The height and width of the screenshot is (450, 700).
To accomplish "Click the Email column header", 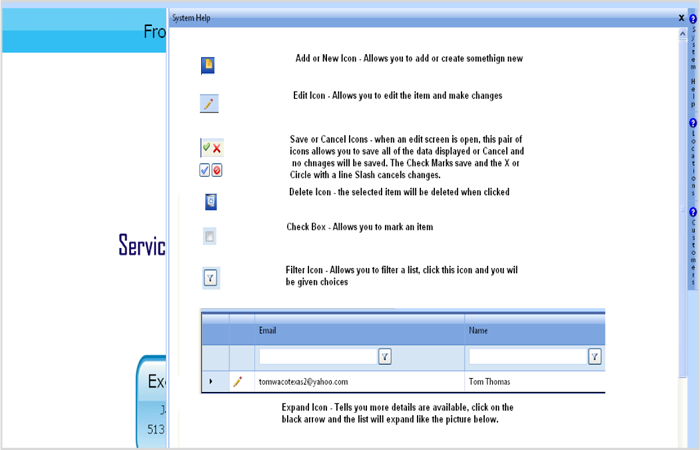I will [359, 330].
